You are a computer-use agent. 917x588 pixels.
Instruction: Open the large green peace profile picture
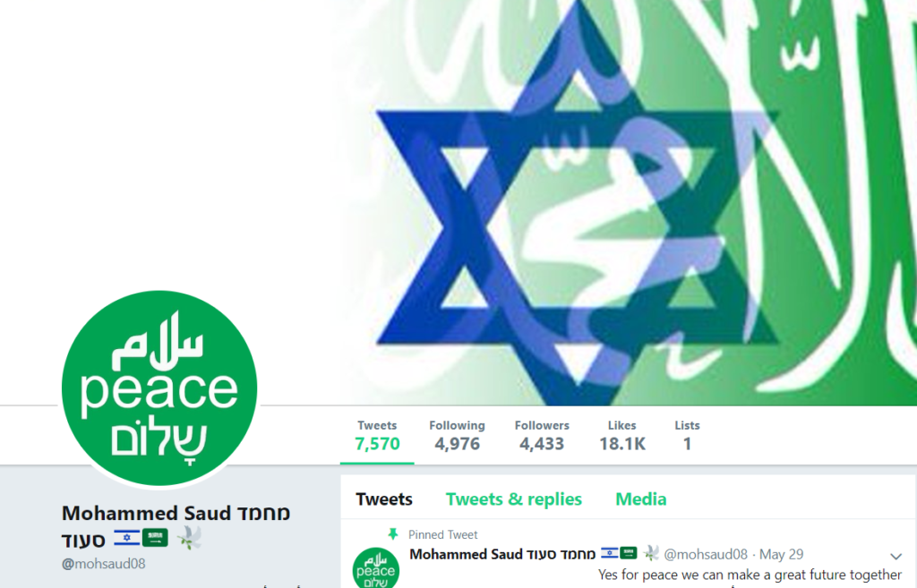click(159, 388)
